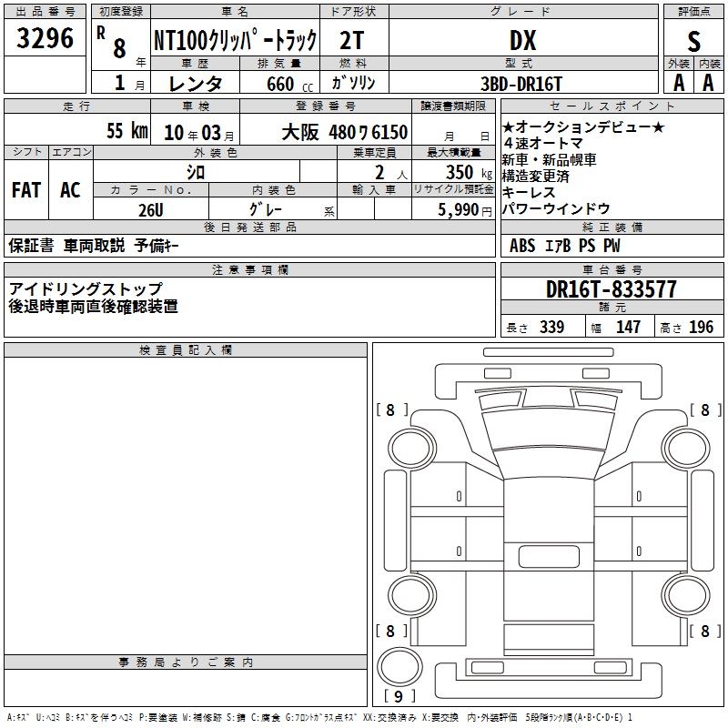Select the mileage value 55 km
The height and width of the screenshot is (728, 728).
[126, 131]
